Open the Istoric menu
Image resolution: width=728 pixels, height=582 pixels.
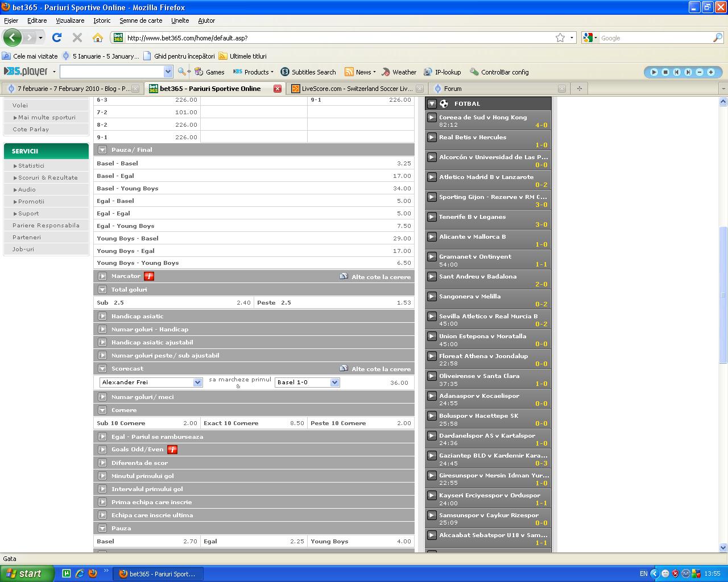102,20
